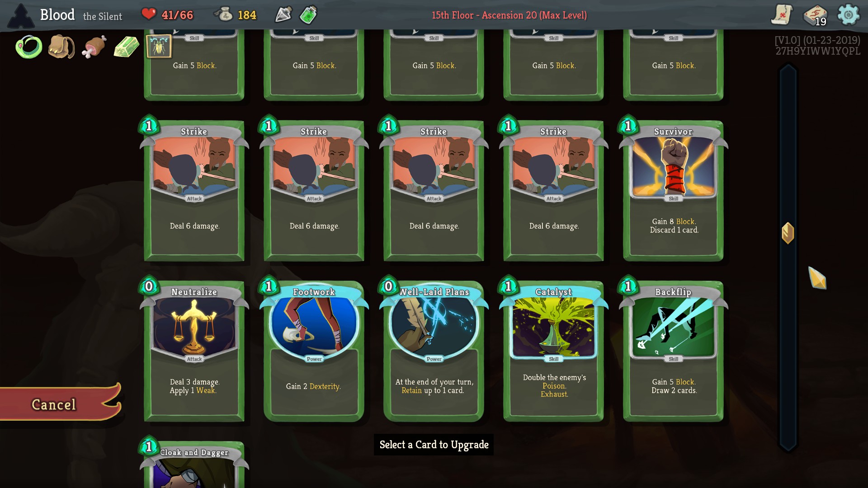Inspect the Bag of Preparation relic
The height and width of the screenshot is (488, 868).
point(61,47)
